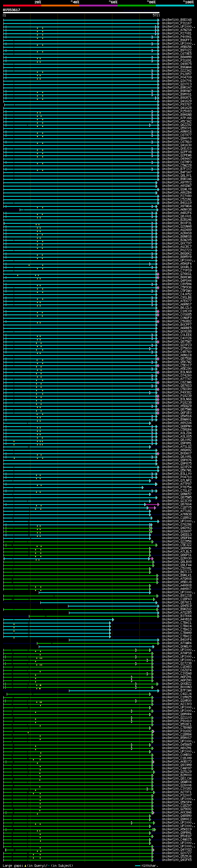The width and height of the screenshot is (197, 868).
Task: Click the query end position label 572
Action: click(x=155, y=15)
